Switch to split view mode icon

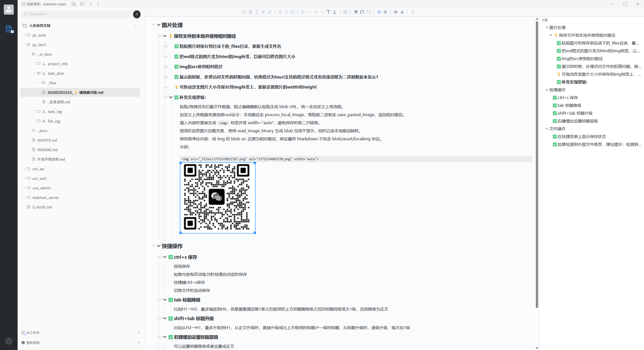pyautogui.click(x=385, y=12)
